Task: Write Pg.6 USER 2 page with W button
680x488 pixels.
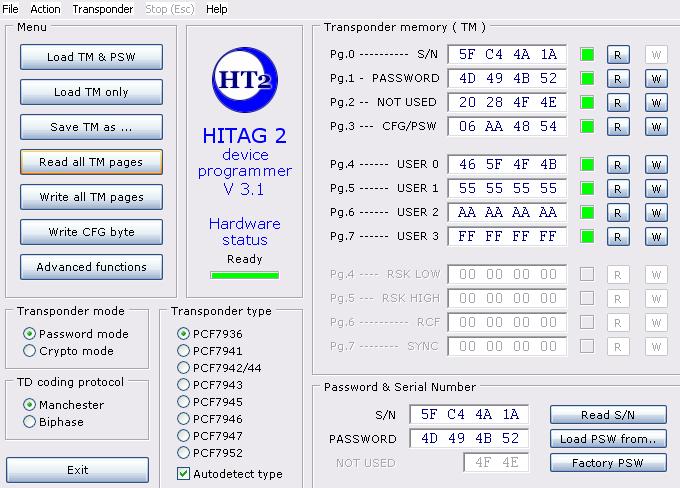Action: [656, 213]
